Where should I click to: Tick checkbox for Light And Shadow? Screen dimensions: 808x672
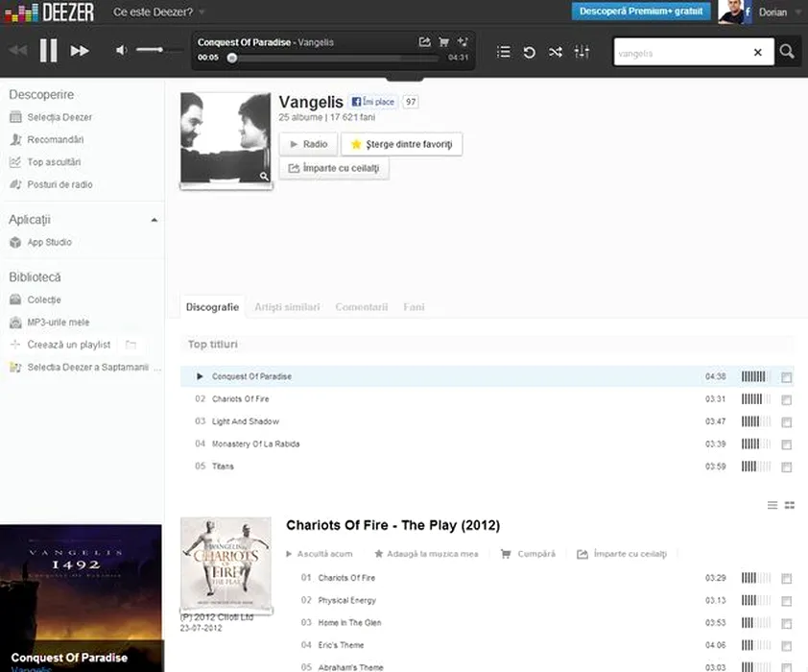click(786, 422)
